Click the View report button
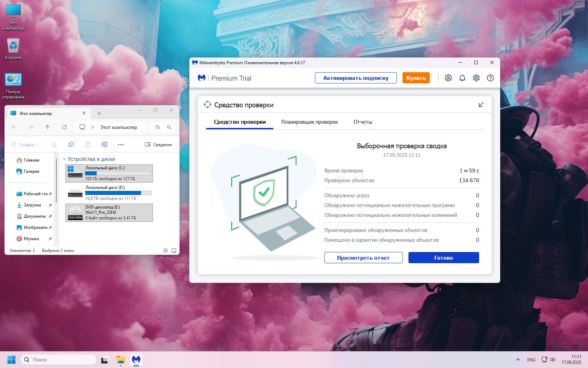 (x=363, y=258)
